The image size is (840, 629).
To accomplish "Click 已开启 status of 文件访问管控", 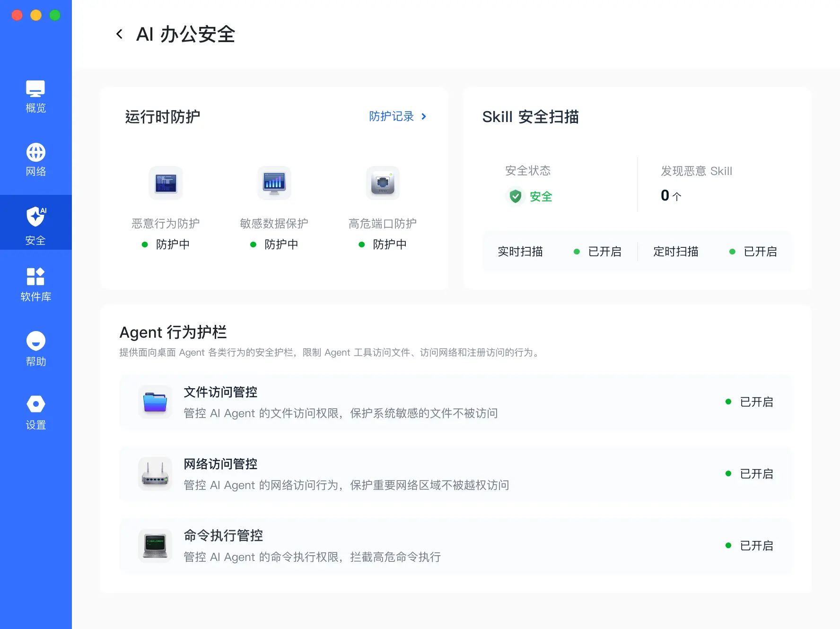I will [x=750, y=402].
